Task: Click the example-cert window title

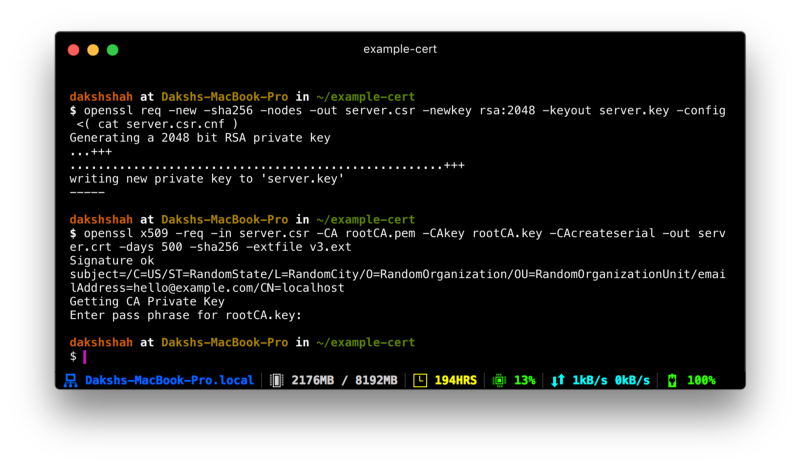Action: coord(400,49)
